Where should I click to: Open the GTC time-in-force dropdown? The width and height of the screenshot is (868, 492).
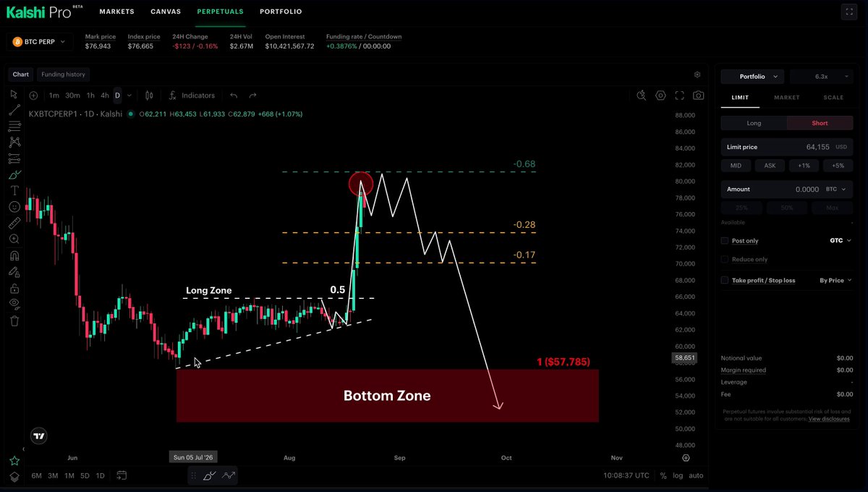(x=841, y=240)
